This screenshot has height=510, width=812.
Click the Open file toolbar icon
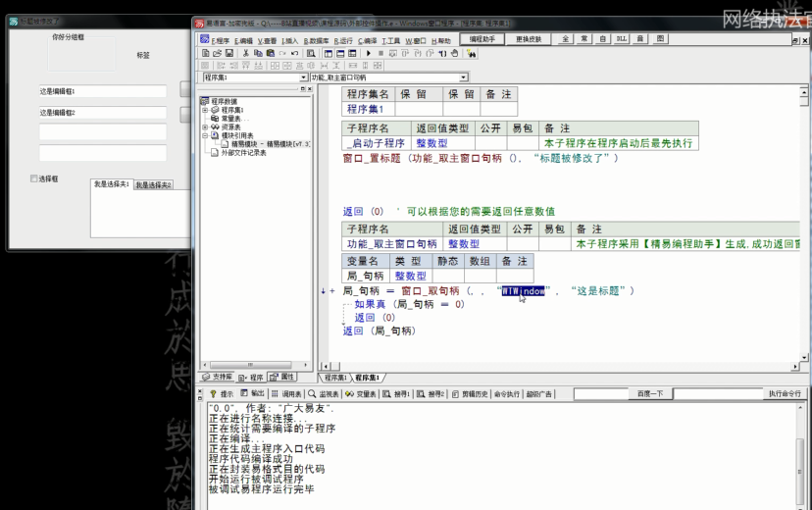(216, 53)
